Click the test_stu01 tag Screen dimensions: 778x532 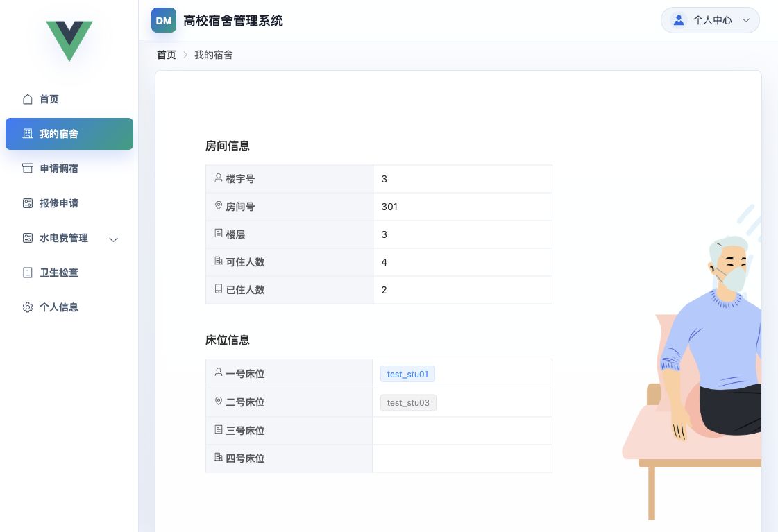(408, 375)
